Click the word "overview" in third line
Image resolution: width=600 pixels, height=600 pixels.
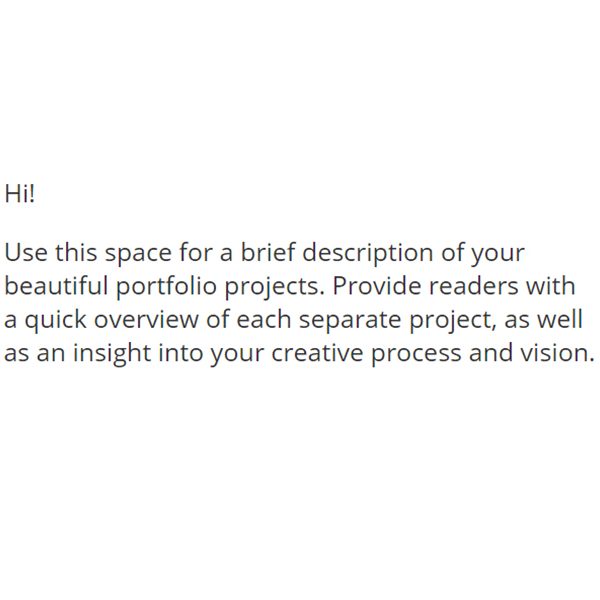(146, 321)
